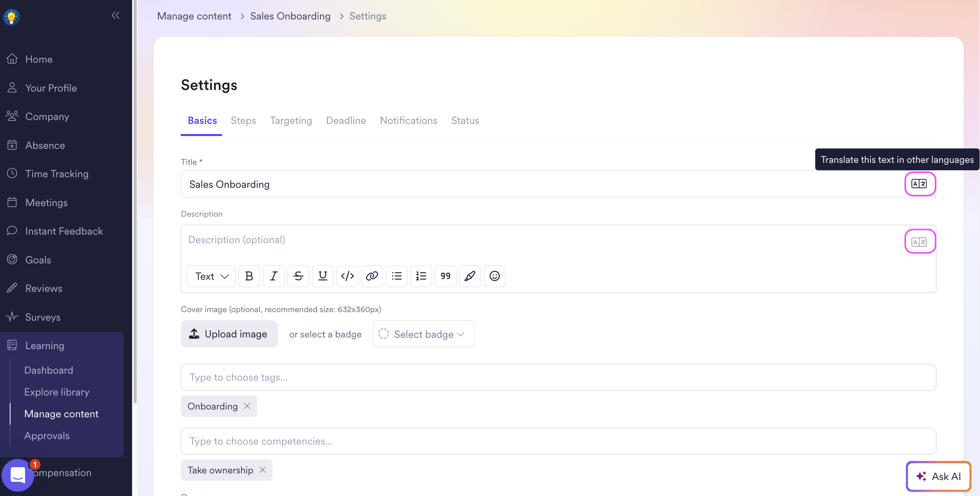This screenshot has height=496, width=980.
Task: Click the underline formatting icon
Action: click(323, 276)
